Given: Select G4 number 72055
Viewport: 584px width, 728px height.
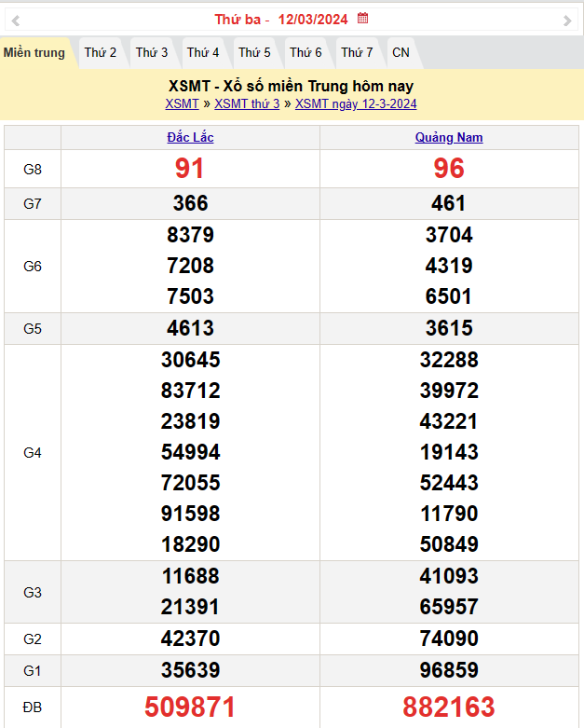Looking at the screenshot, I should 190,483.
